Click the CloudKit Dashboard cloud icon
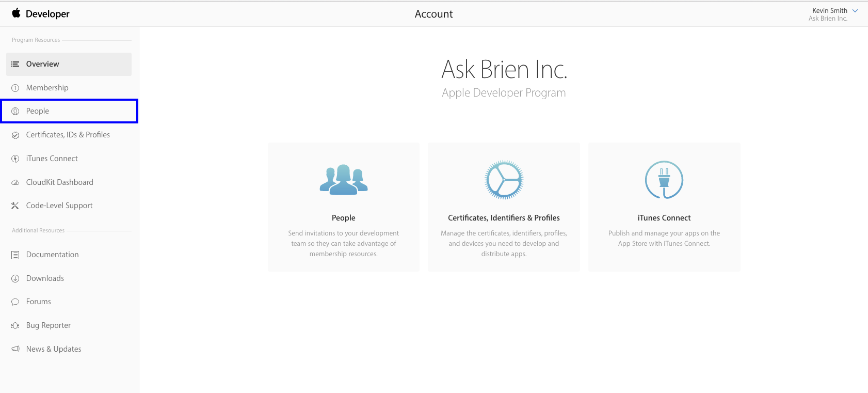868x393 pixels. [15, 182]
